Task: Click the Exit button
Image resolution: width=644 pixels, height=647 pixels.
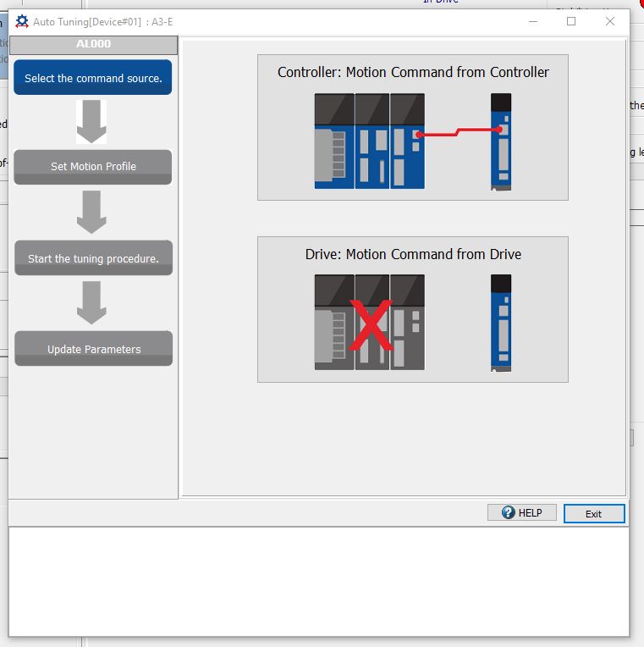Action: coord(594,514)
